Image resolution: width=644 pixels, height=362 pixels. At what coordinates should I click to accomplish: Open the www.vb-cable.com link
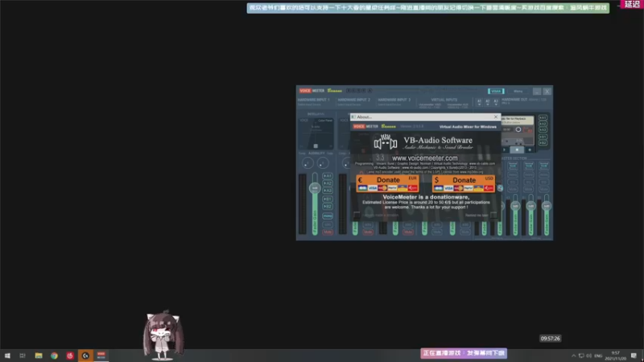[482, 163]
